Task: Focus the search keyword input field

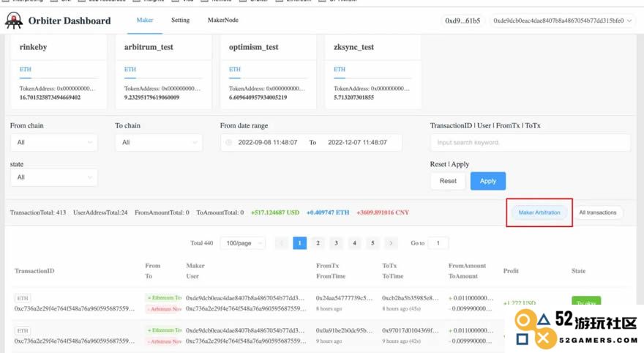Action: tap(531, 142)
